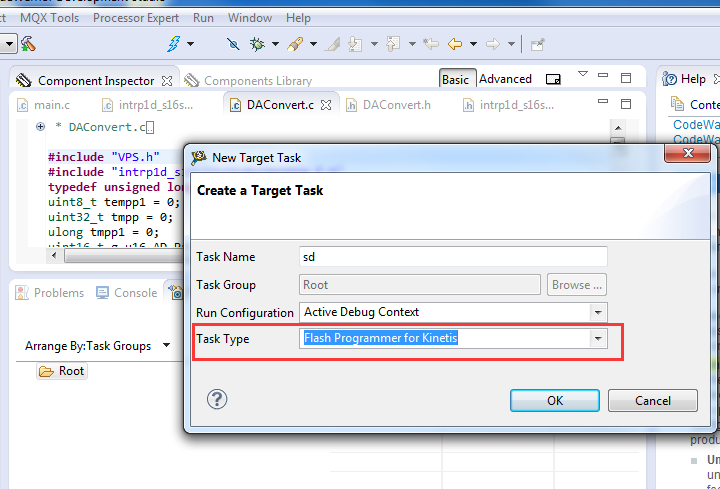This screenshot has width=720, height=489.
Task: Open the Back navigation history dropdown
Action: (x=473, y=44)
